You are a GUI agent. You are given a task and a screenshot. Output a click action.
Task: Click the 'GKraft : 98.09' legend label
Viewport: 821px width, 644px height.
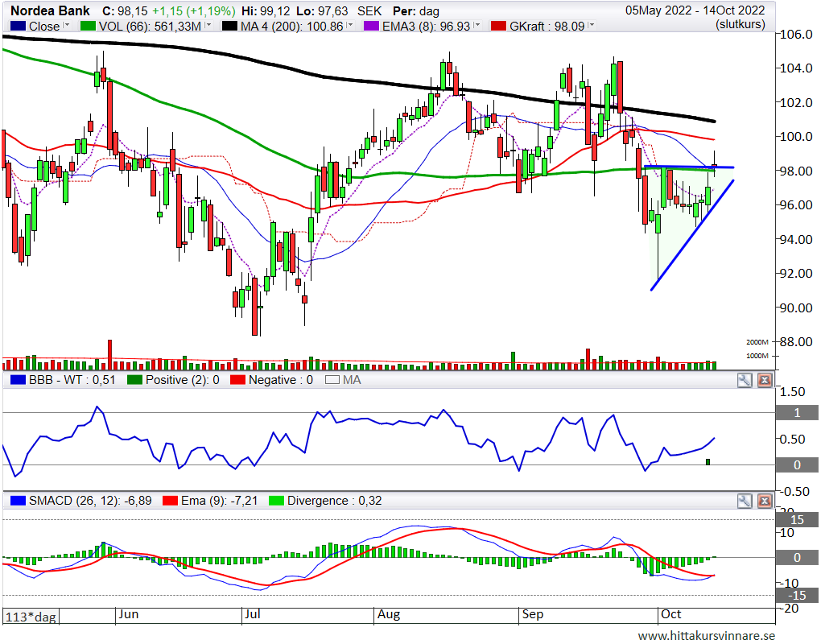pyautogui.click(x=547, y=26)
